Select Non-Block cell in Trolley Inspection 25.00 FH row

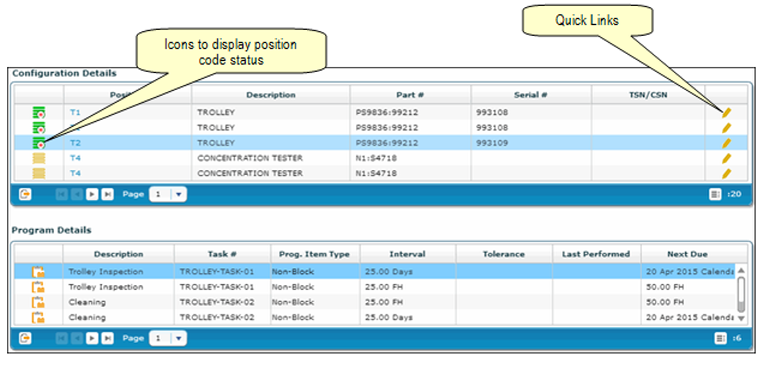point(293,287)
